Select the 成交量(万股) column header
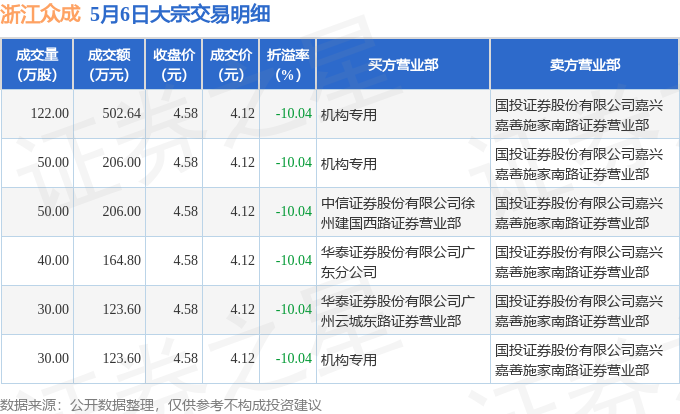The width and height of the screenshot is (680, 414). [37, 64]
